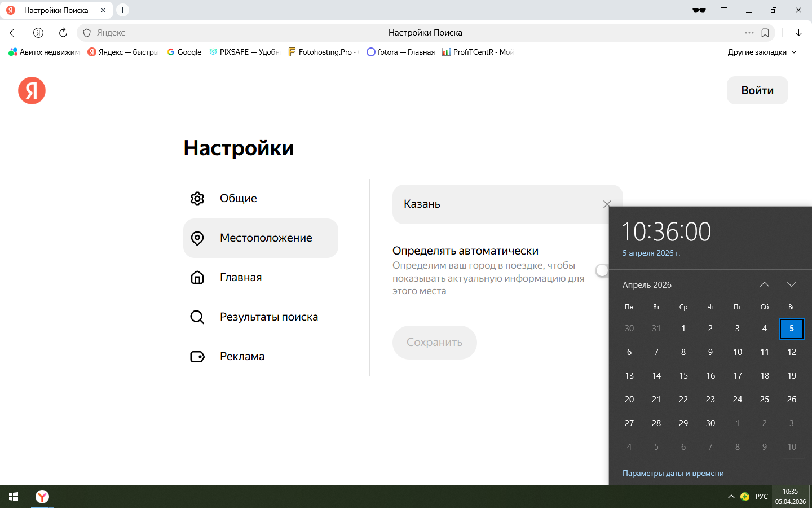812x508 pixels.
Task: Click the Yandex logo in the page header
Action: tap(32, 91)
